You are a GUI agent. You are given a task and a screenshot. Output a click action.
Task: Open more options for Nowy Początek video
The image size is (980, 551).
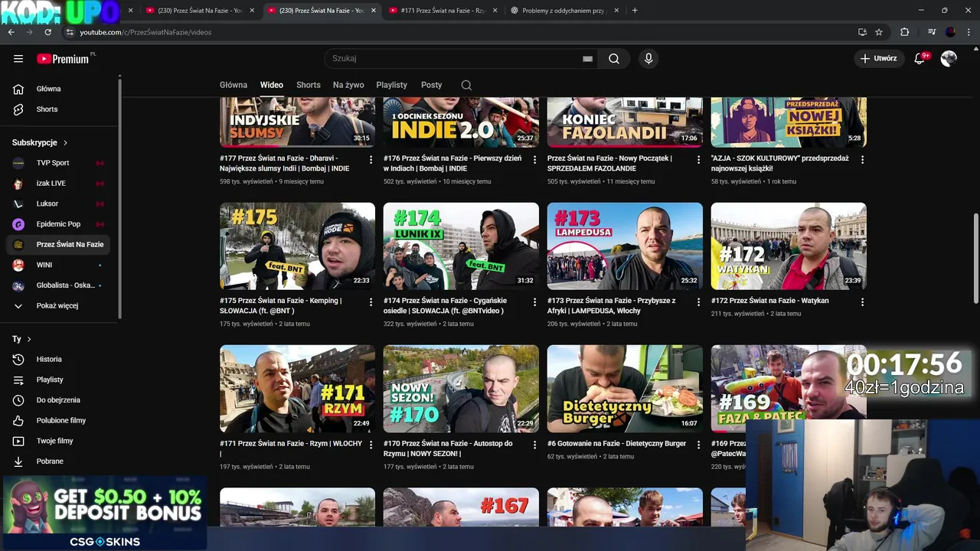698,160
